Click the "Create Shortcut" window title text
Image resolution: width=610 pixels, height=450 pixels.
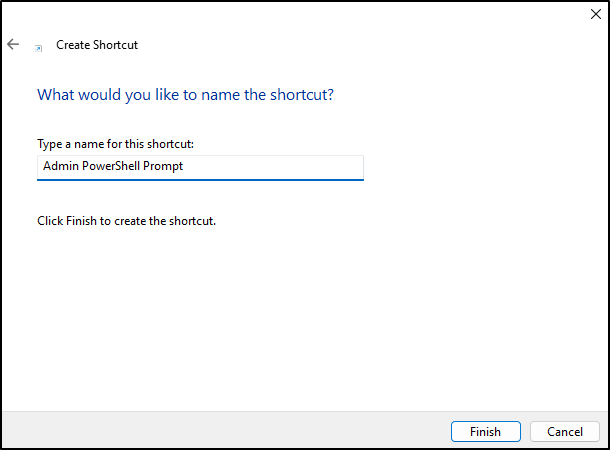[x=97, y=45]
